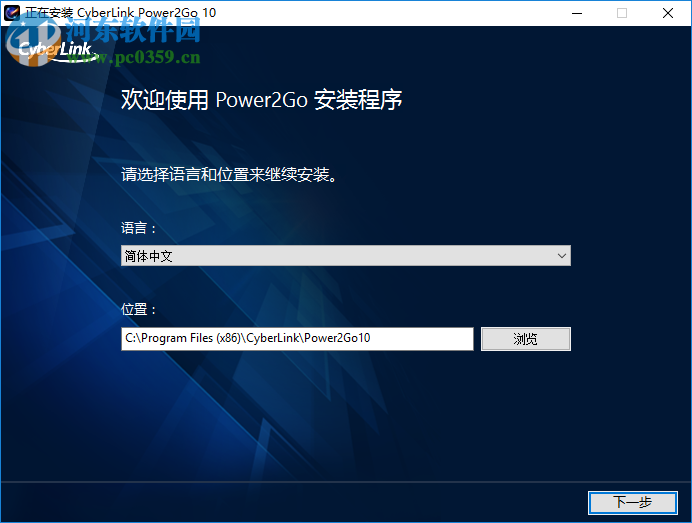Close the Power2Go installer window
Viewport: 692px width, 523px height.
[x=668, y=13]
